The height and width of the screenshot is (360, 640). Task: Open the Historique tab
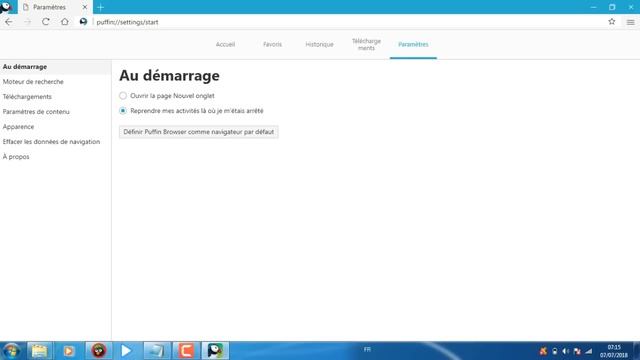[x=319, y=44]
